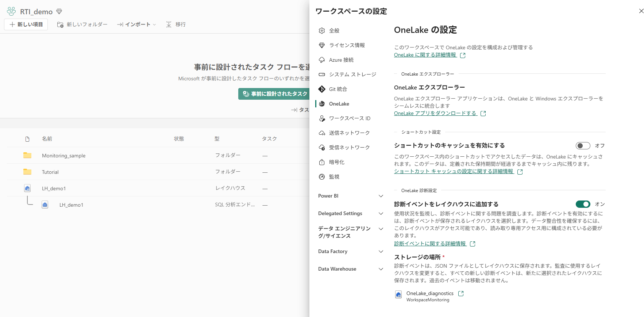This screenshot has height=317, width=644.
Task: Open 診断イベントに関する詳細情報 link
Action: click(x=430, y=244)
